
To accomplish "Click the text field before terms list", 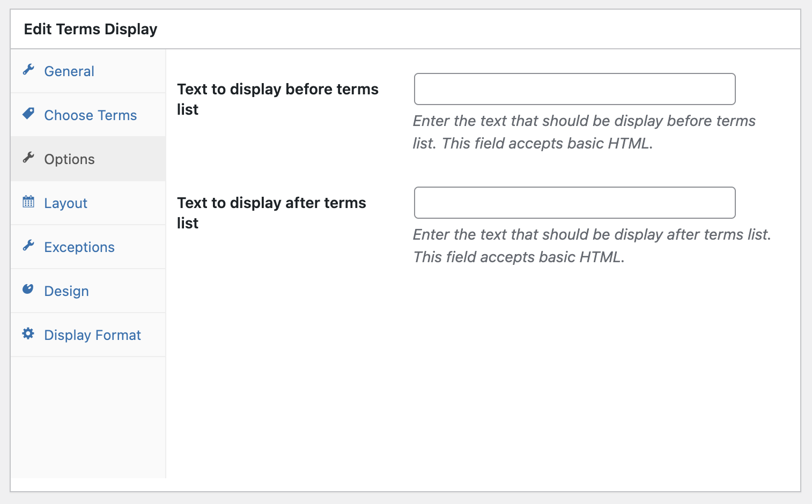I will (574, 89).
